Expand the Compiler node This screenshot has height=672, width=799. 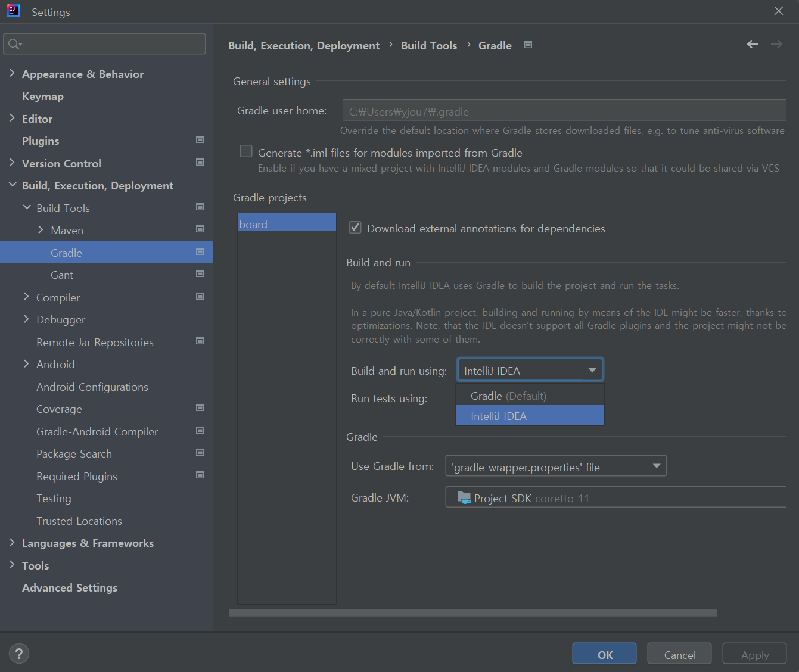click(26, 296)
